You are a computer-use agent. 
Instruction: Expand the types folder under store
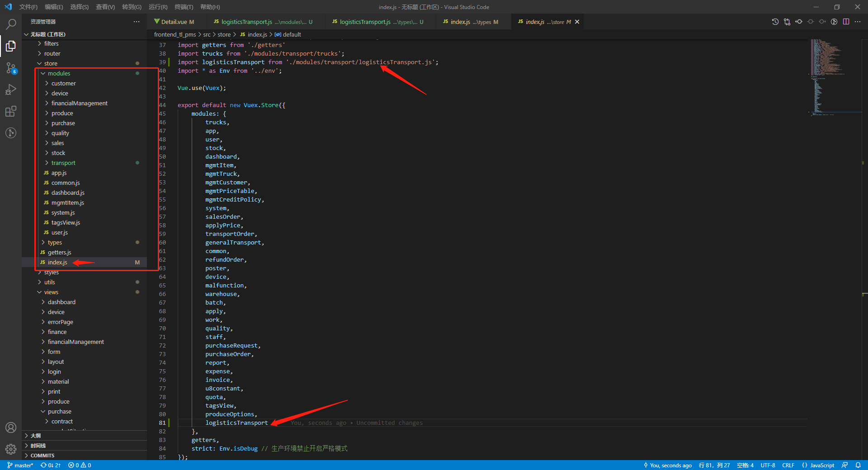[x=55, y=242]
